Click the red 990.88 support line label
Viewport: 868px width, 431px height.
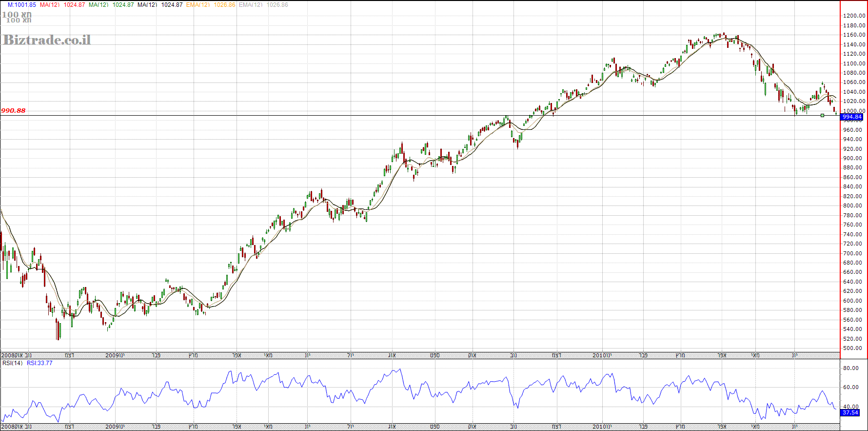click(13, 111)
